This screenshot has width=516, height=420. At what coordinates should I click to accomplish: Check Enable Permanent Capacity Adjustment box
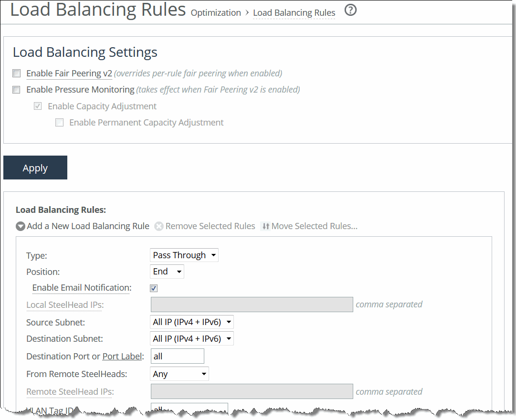point(60,123)
